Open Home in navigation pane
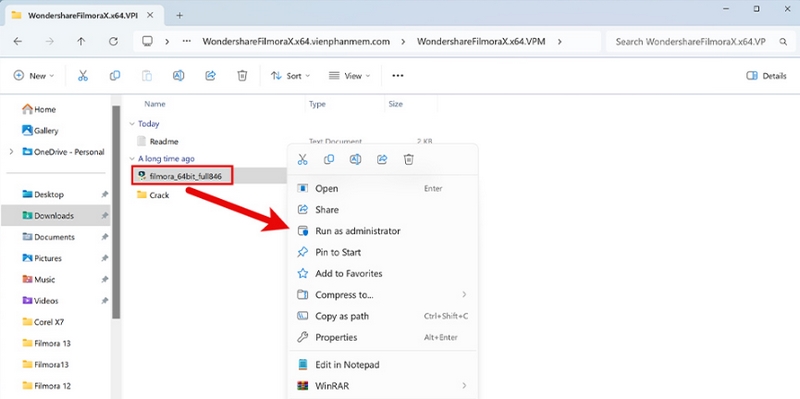The width and height of the screenshot is (800, 399). [x=39, y=109]
